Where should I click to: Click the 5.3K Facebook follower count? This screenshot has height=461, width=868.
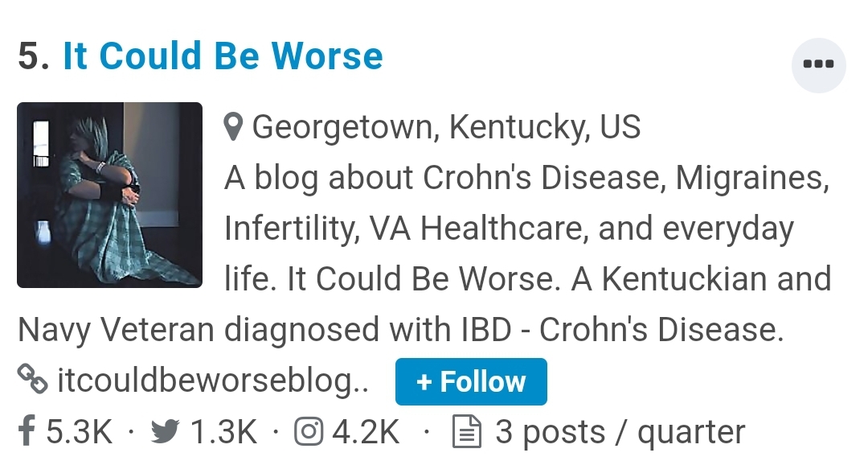click(x=79, y=432)
